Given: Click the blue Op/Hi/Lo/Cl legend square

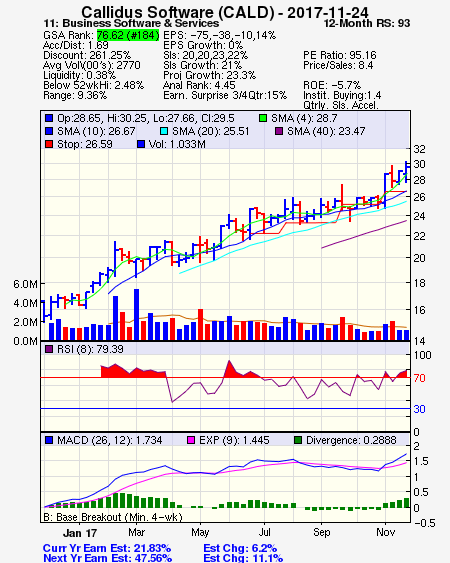Looking at the screenshot, I should (x=49, y=118).
